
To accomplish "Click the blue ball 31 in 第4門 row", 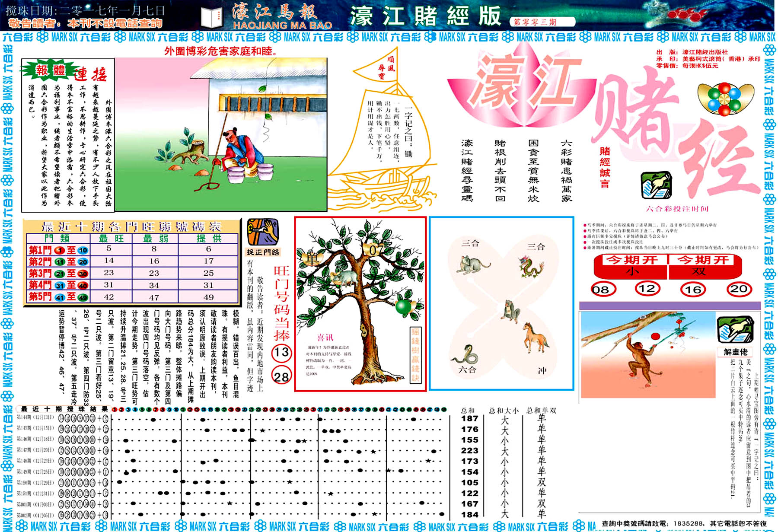I will [x=60, y=285].
